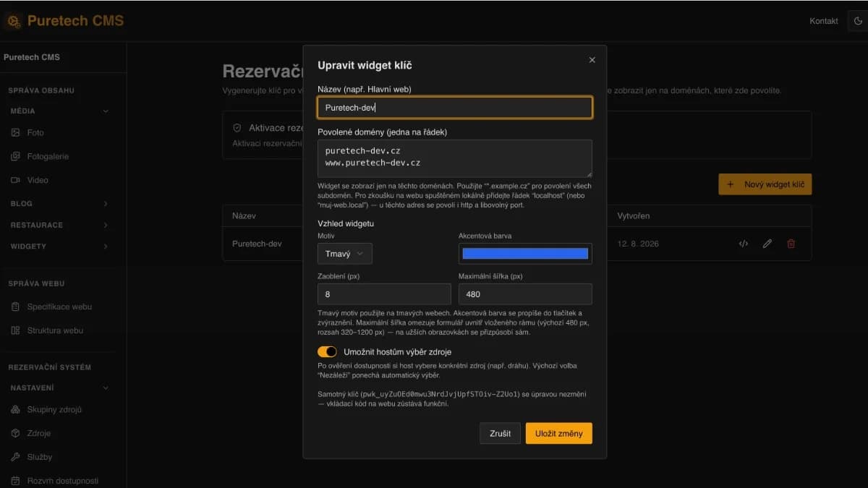Expand the MÉDIA sidebar section

click(x=59, y=111)
